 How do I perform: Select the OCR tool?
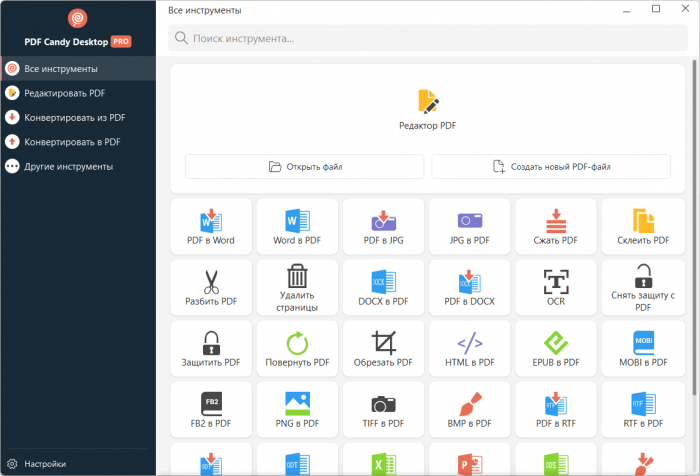[x=556, y=288]
